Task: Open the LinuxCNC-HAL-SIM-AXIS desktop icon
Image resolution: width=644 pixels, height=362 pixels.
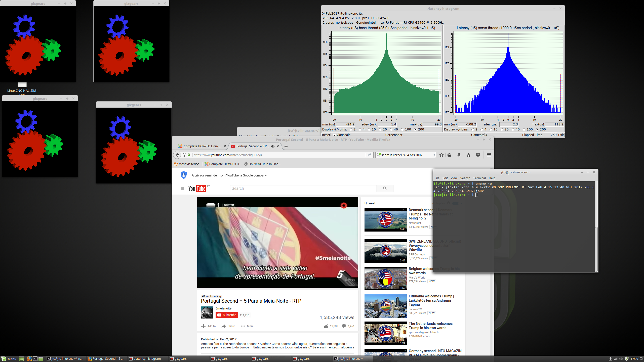Action: click(22, 88)
